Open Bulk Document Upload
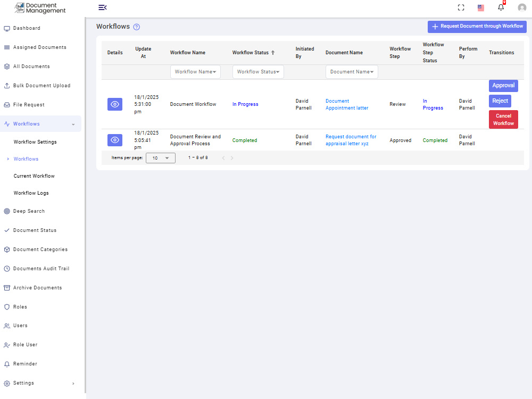Viewport: 532px width, 399px height. coord(41,86)
